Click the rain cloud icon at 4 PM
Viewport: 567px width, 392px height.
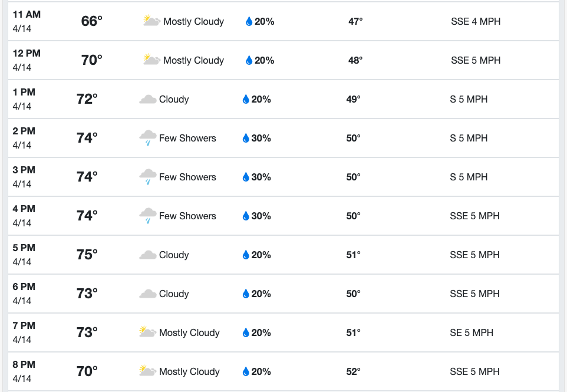tap(147, 216)
